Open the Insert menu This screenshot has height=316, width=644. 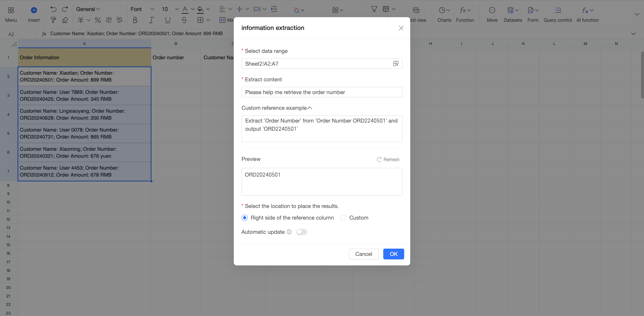tap(34, 14)
